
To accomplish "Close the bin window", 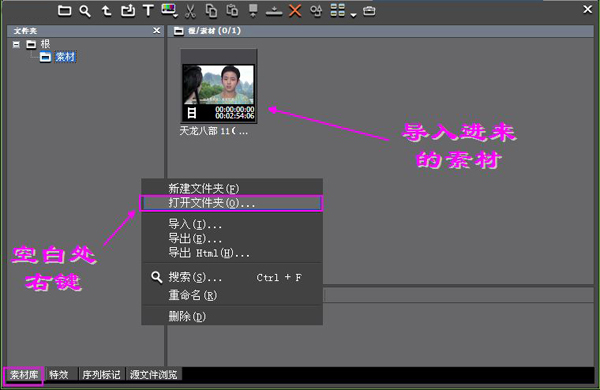I will click(588, 9).
